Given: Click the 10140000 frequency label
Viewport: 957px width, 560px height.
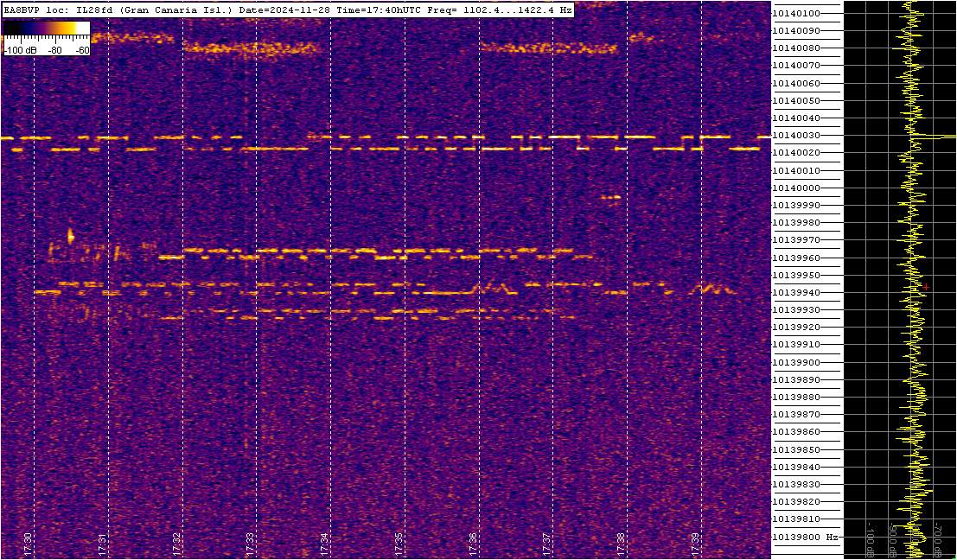Looking at the screenshot, I should click(796, 188).
